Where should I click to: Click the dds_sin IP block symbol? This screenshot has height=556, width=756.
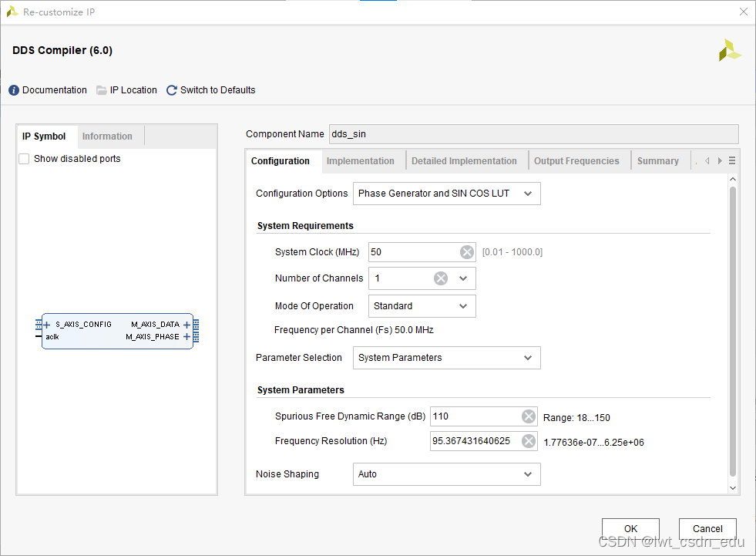click(117, 331)
